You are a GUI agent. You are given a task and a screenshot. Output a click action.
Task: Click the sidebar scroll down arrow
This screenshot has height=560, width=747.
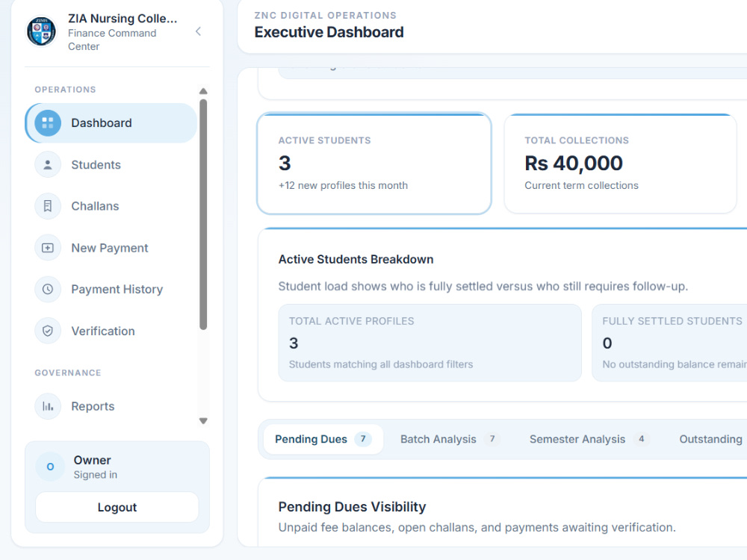point(203,421)
